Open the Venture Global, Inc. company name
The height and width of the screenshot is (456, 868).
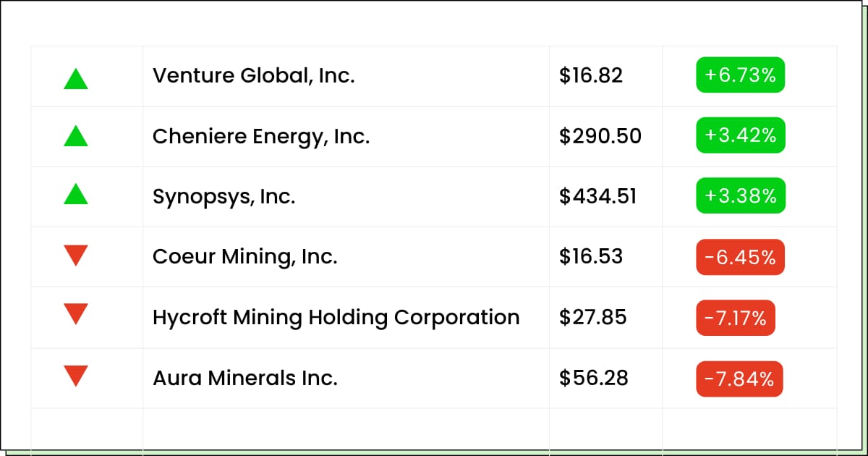253,75
